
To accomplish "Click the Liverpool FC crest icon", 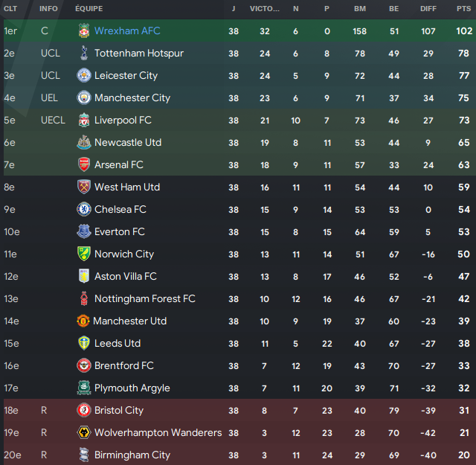I will point(84,120).
